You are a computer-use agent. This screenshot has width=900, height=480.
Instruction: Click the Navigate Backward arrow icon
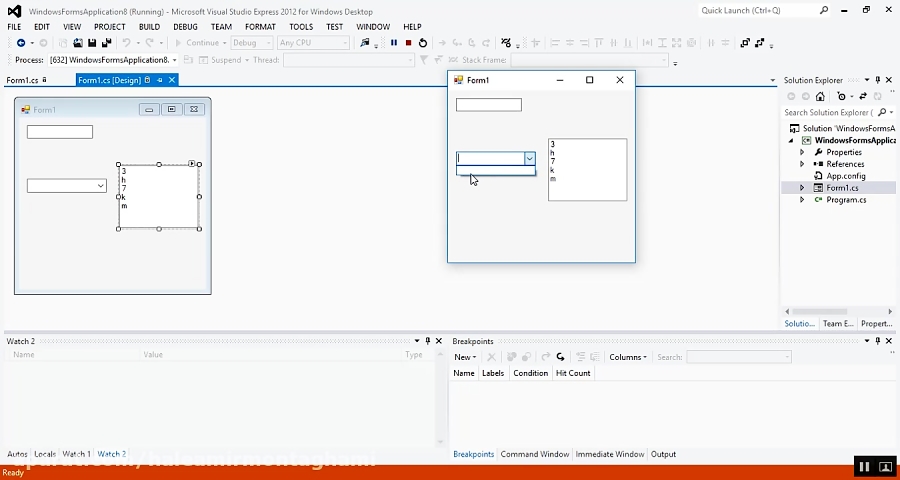click(x=21, y=43)
